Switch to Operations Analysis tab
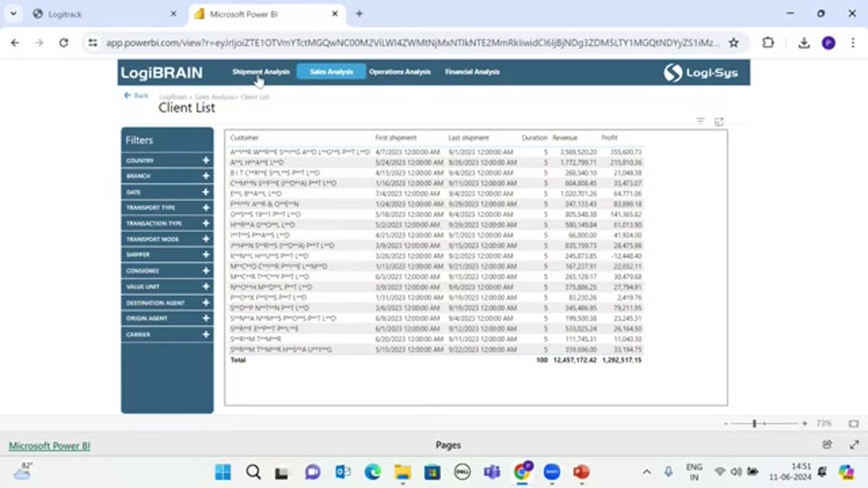Image resolution: width=868 pixels, height=488 pixels. coord(399,72)
